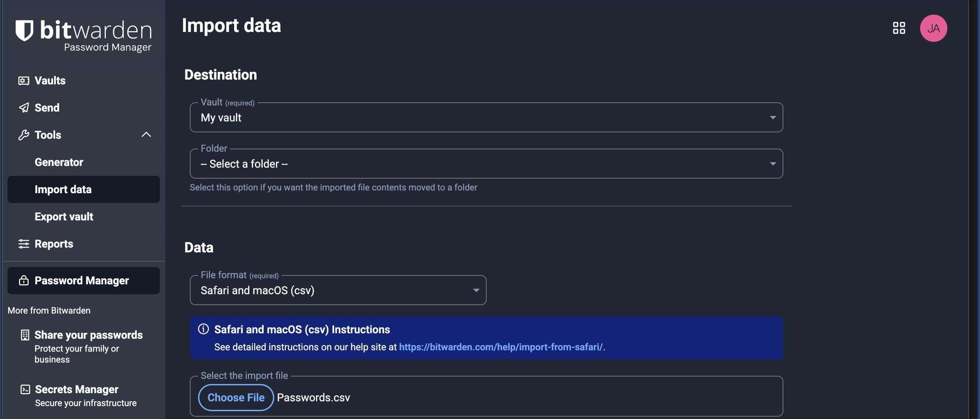Open the product switcher grid icon
This screenshot has width=980, height=419.
click(x=899, y=28)
